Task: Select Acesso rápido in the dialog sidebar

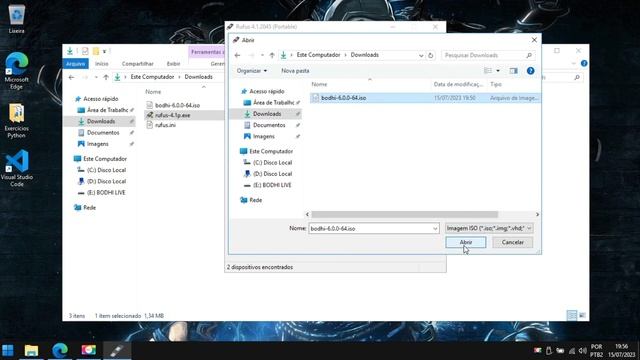Action: (x=267, y=91)
